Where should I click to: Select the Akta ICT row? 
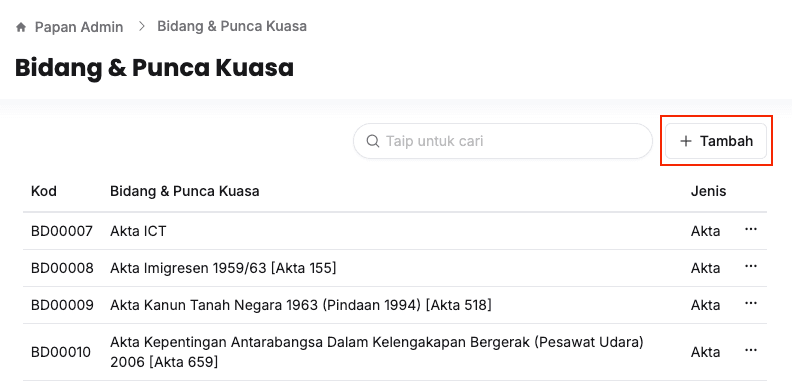click(x=394, y=231)
